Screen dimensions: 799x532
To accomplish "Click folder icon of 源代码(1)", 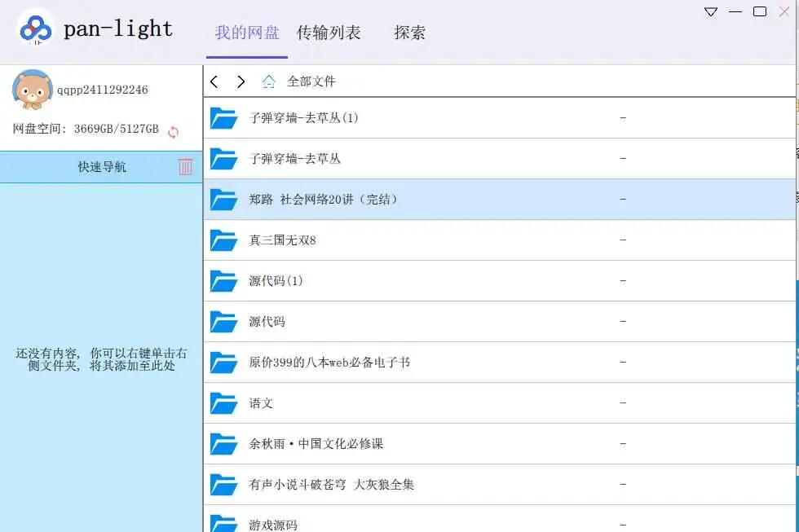I will click(223, 281).
